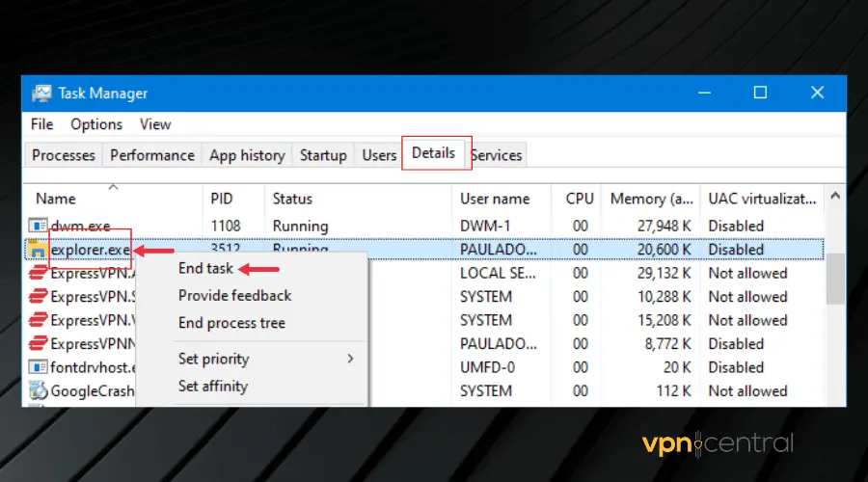Switch to the Users tab
This screenshot has height=482, width=868.
379,155
